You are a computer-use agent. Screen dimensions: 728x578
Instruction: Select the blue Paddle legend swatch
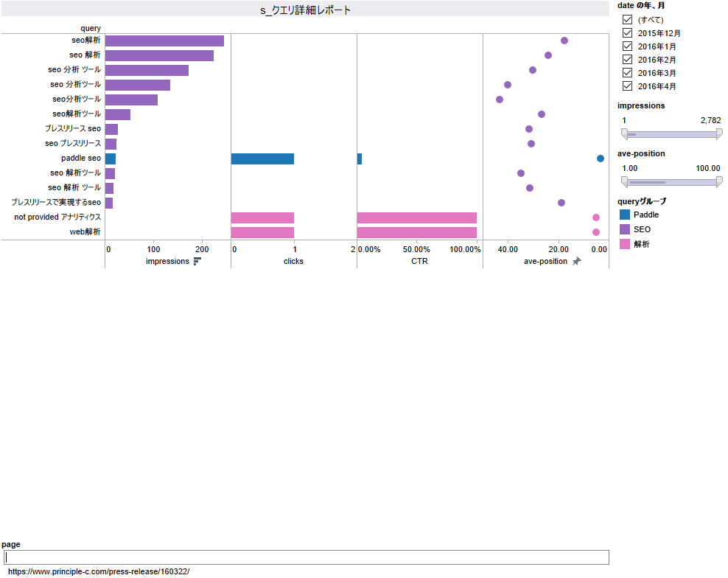point(625,215)
